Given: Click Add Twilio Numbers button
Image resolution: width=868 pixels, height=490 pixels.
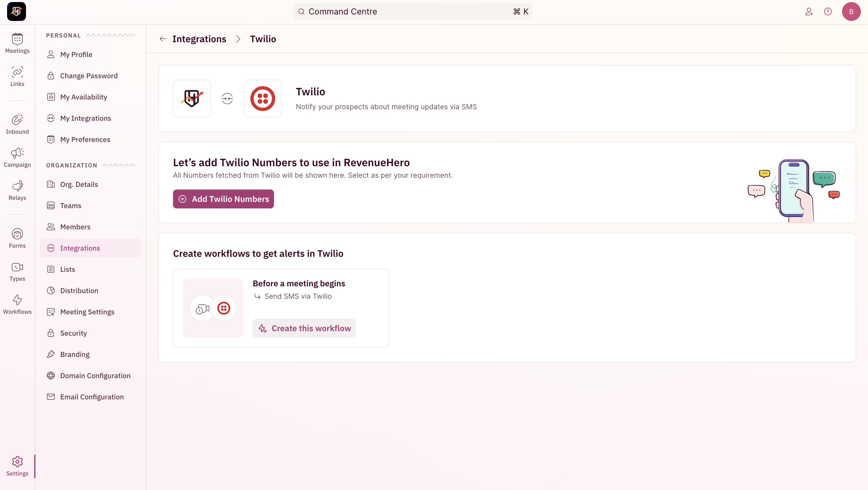Looking at the screenshot, I should [x=223, y=198].
